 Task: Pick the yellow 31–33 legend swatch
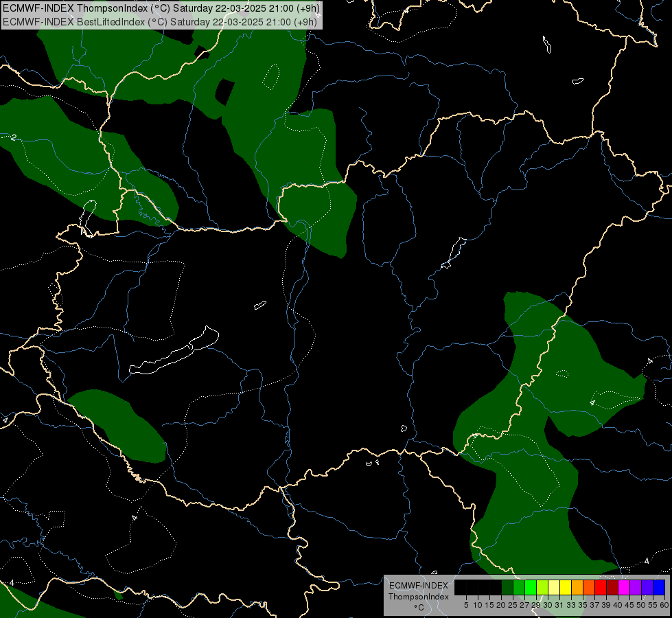566,587
